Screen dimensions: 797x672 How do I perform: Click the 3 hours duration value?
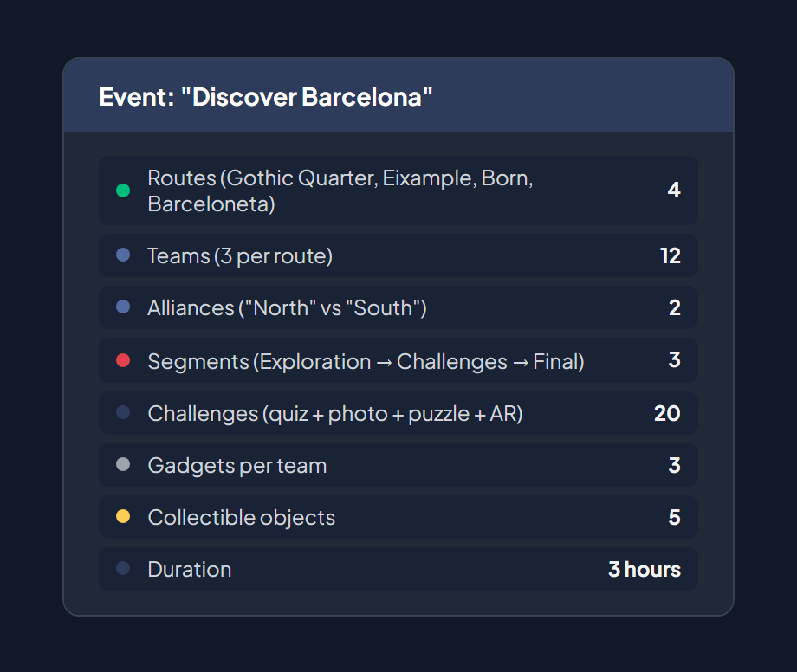(645, 569)
